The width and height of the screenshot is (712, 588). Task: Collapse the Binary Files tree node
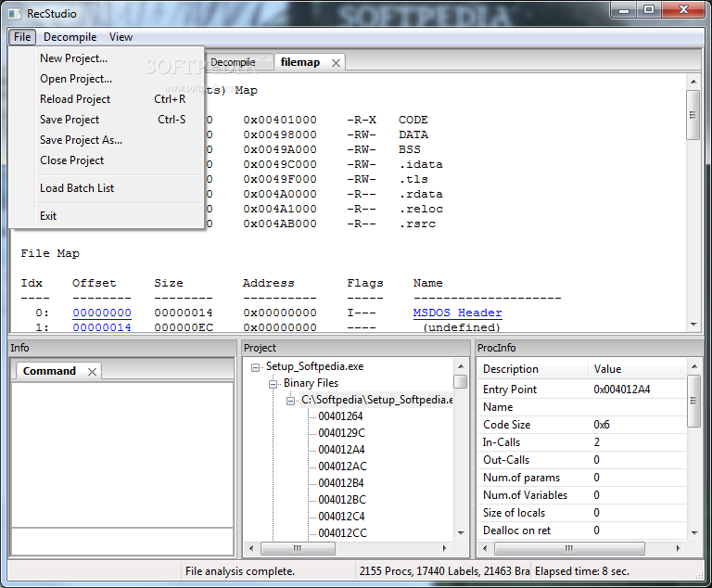point(273,384)
